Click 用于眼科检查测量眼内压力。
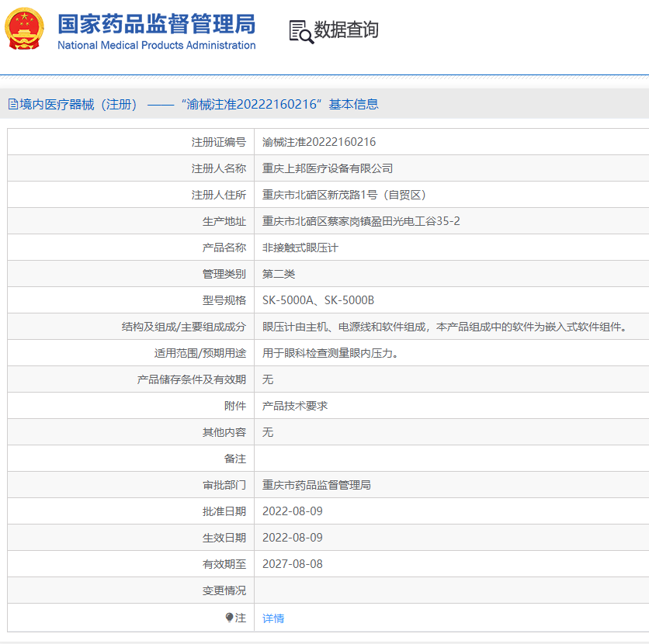 330,353
